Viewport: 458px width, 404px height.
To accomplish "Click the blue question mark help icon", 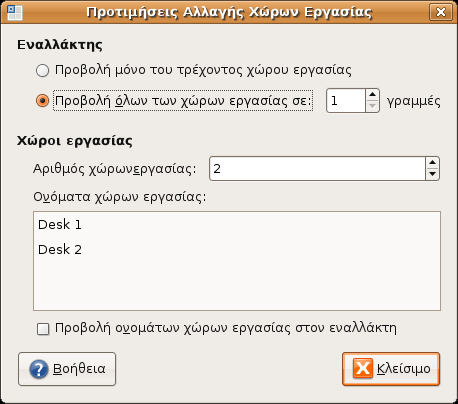I will [x=39, y=369].
